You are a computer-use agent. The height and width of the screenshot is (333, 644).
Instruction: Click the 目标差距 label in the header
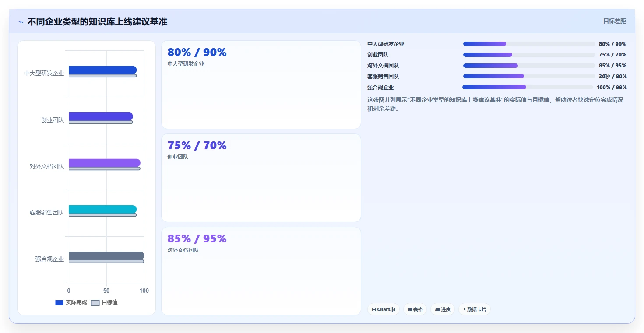pyautogui.click(x=615, y=21)
